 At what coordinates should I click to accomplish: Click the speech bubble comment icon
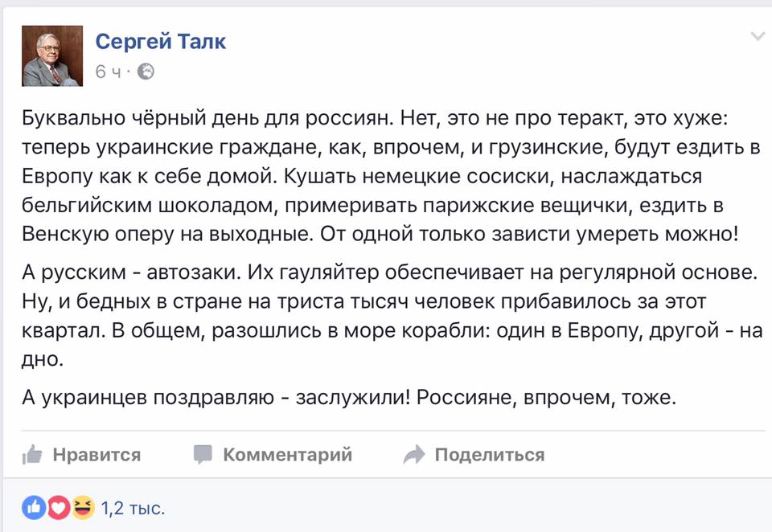pyautogui.click(x=203, y=455)
